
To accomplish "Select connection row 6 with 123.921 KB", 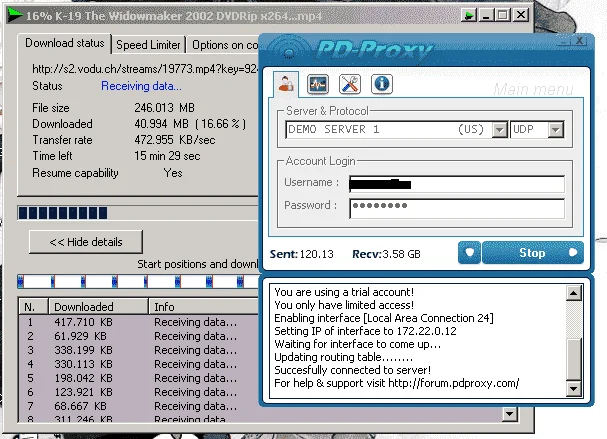I will coord(139,392).
